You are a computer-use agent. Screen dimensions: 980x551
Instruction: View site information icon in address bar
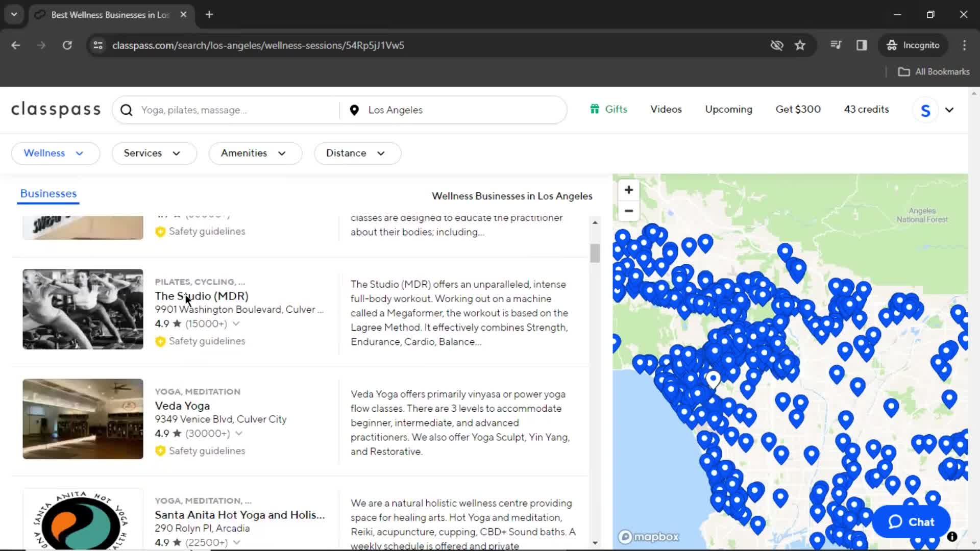[98, 45]
